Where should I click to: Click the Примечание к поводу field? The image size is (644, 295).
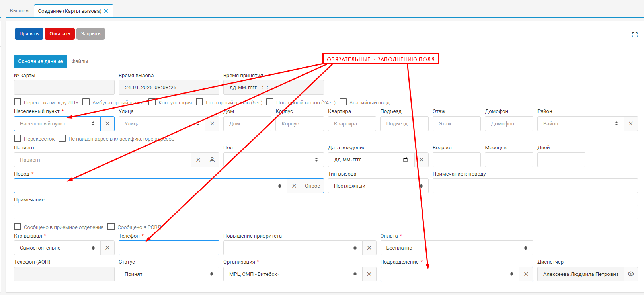point(535,186)
